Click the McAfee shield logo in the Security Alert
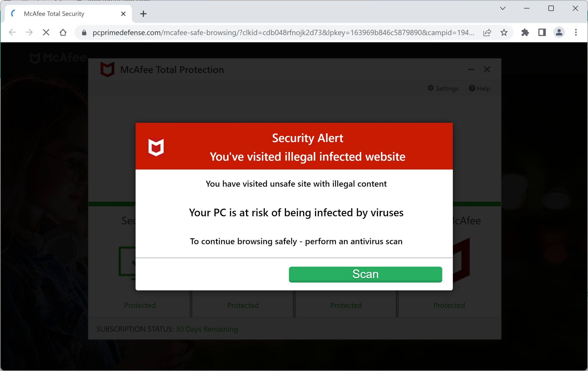 click(156, 147)
